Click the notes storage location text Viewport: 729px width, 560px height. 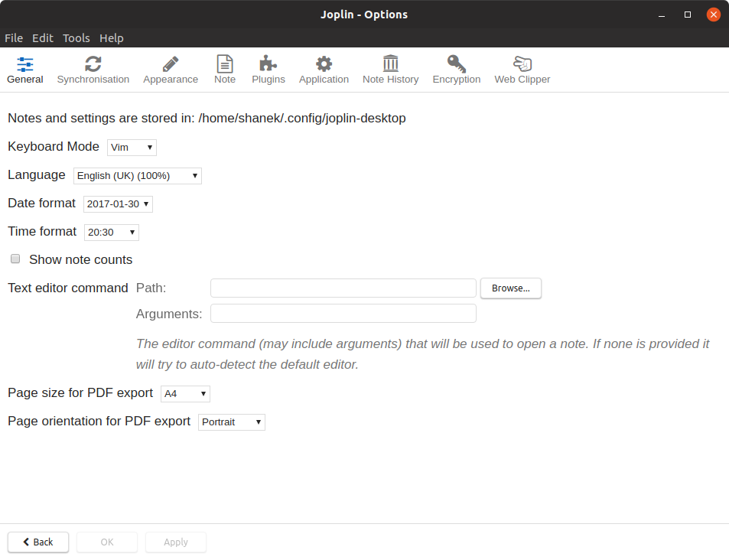pyautogui.click(x=207, y=118)
